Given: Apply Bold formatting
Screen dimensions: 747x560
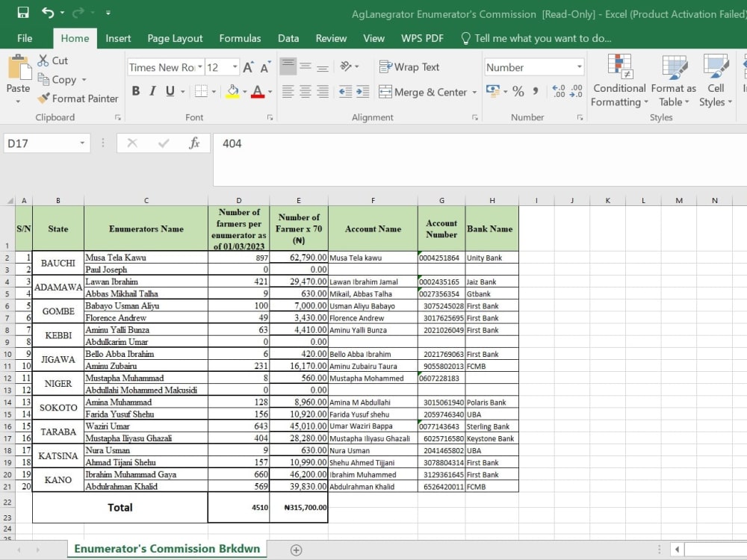Looking at the screenshot, I should tap(136, 91).
